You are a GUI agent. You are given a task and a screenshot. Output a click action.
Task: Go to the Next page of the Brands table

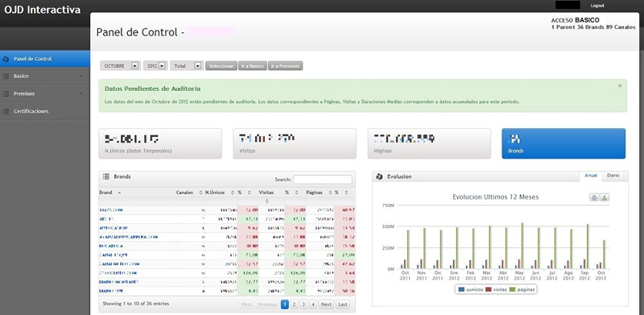[x=326, y=305]
